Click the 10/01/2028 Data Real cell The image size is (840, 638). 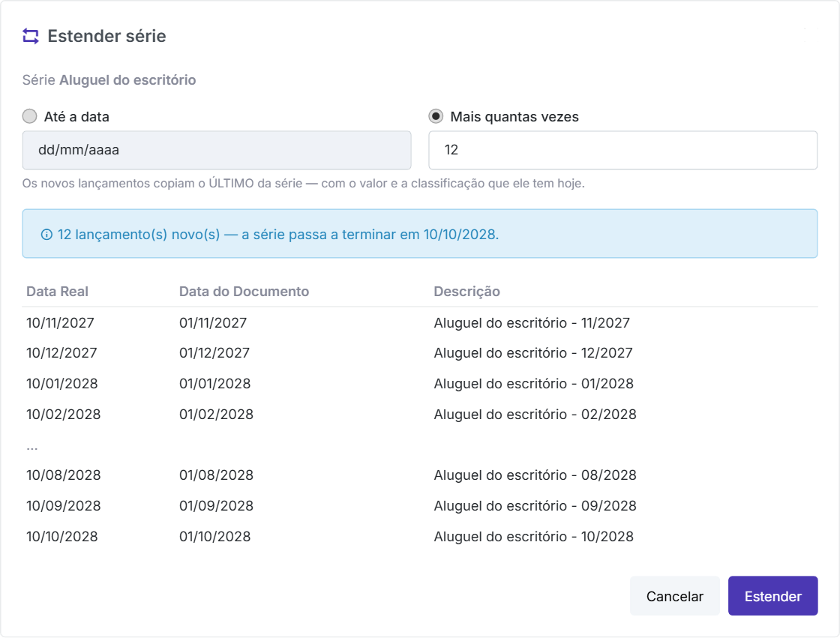(62, 384)
